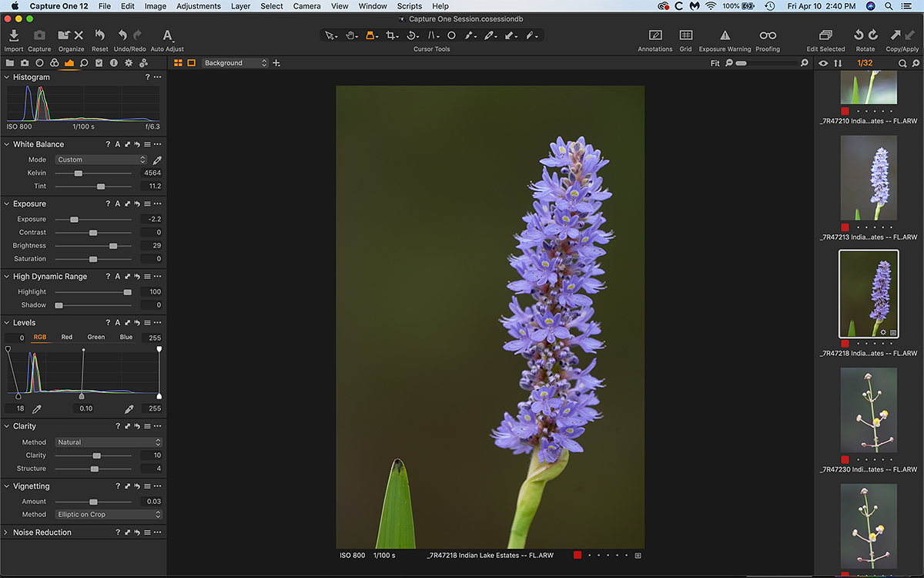924x578 pixels.
Task: Open the Annotations tool
Action: tap(655, 35)
